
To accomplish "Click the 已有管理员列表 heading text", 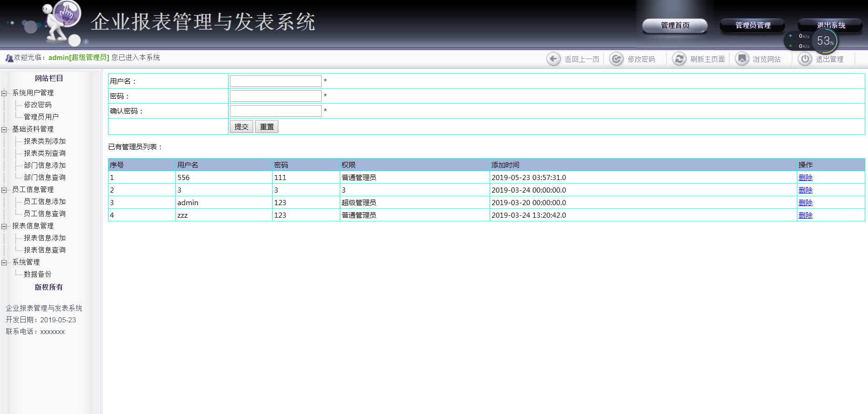I will coord(135,147).
